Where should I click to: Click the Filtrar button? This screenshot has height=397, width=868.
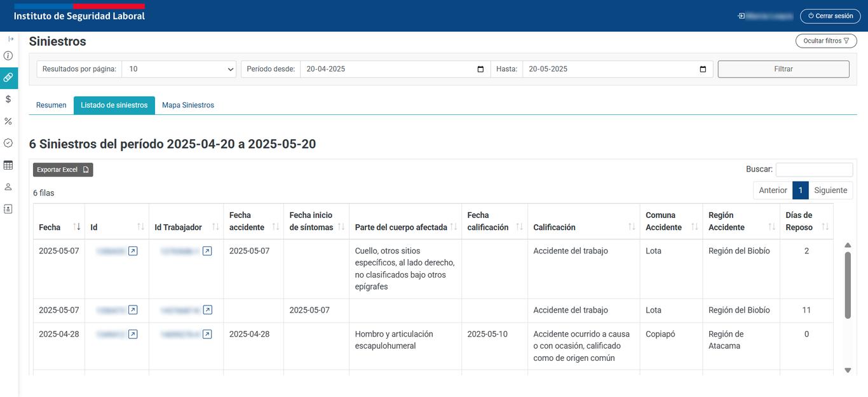click(x=783, y=69)
